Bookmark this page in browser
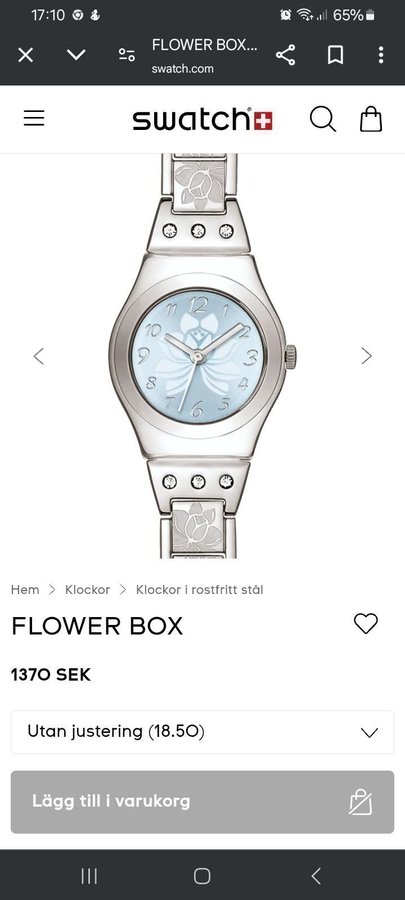This screenshot has height=900, width=405. (x=335, y=55)
